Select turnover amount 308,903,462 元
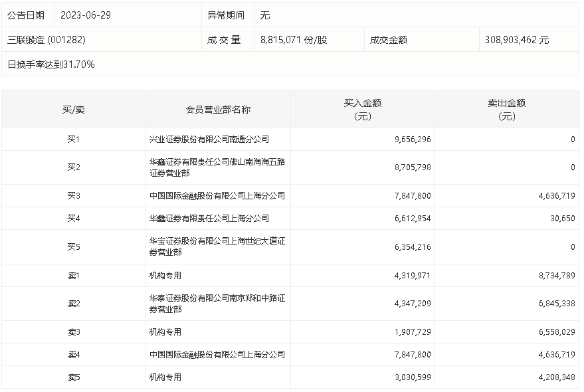Image resolution: width=584 pixels, height=392 pixels. pos(517,40)
